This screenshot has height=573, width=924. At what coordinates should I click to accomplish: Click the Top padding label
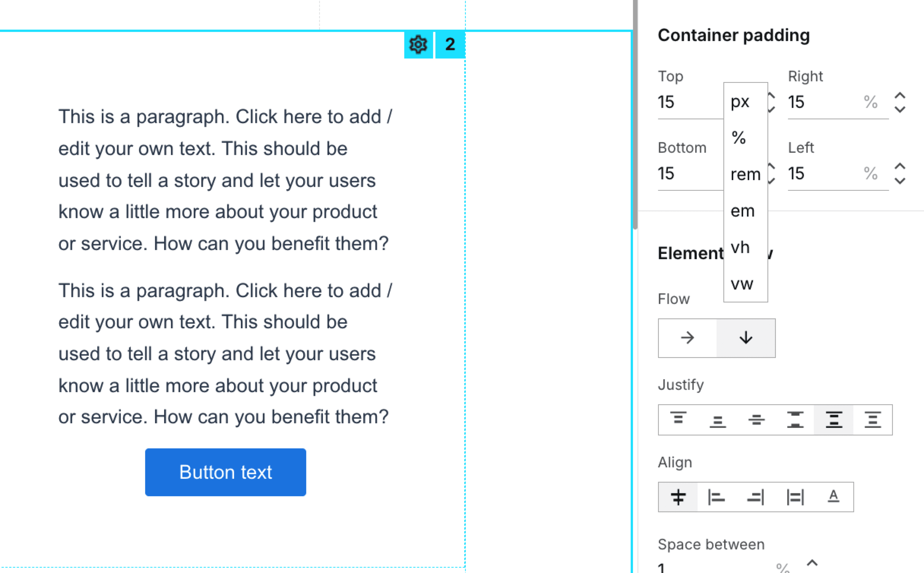pyautogui.click(x=671, y=76)
